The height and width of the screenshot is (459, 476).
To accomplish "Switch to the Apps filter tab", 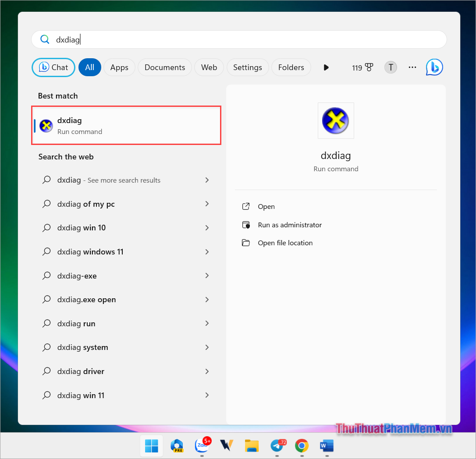I will [x=119, y=67].
